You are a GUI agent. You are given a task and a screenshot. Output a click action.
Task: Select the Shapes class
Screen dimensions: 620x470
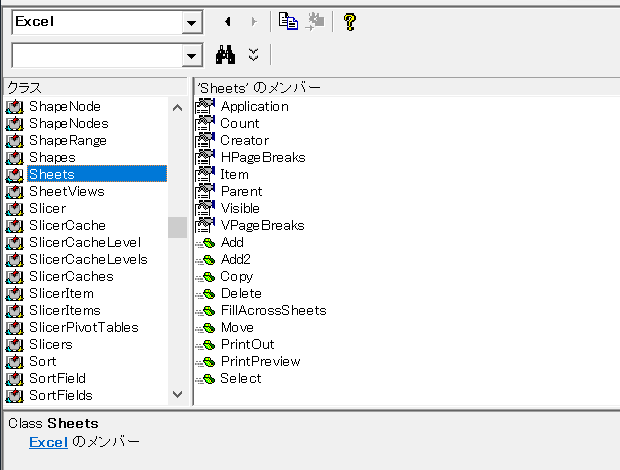[x=52, y=157]
